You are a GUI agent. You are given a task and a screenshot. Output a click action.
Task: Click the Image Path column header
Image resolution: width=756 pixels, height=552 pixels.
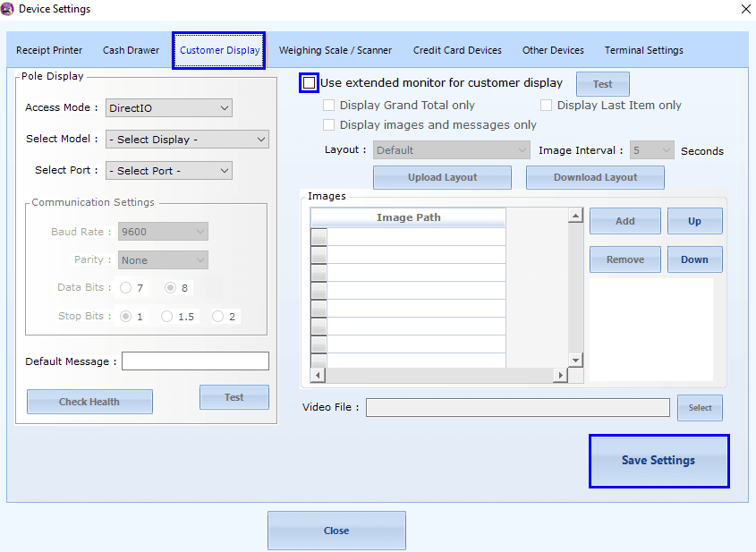(408, 217)
